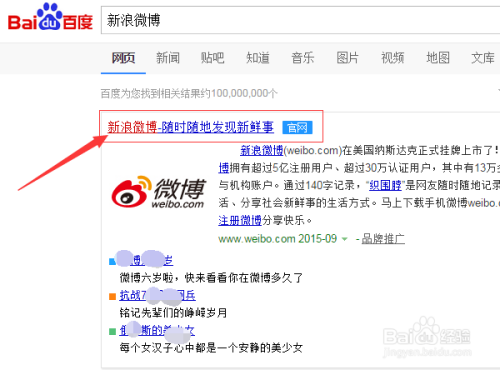Switch to the 地图 tab
The height and width of the screenshot is (370, 500).
(x=438, y=58)
